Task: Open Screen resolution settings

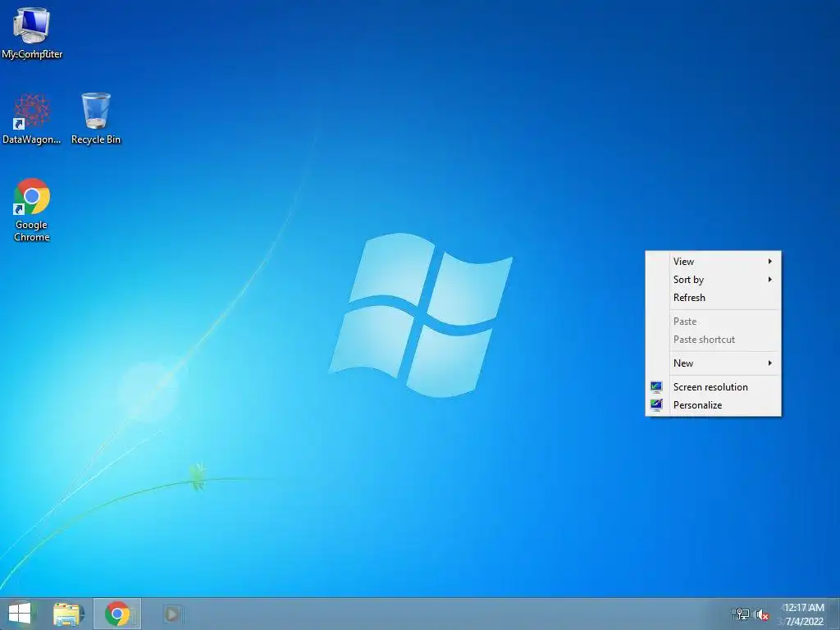Action: pyautogui.click(x=713, y=387)
